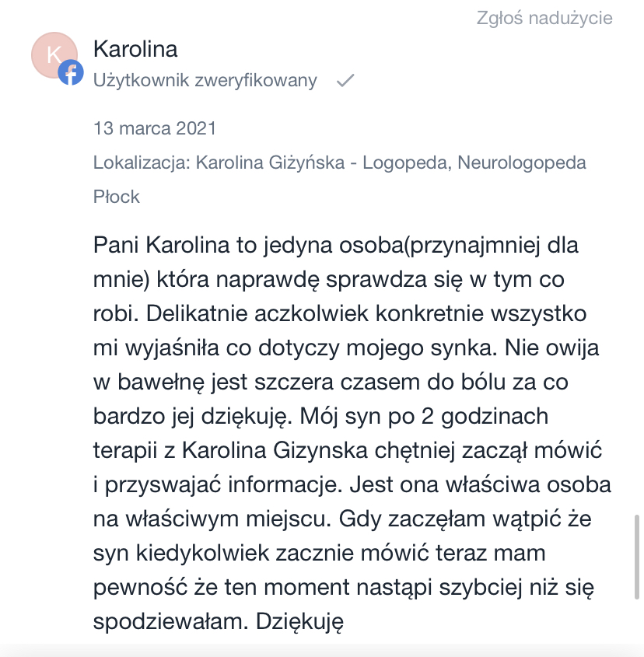Click the Użytkownik zweryfikowany label
Screen dimensions: 644x657
click(205, 80)
